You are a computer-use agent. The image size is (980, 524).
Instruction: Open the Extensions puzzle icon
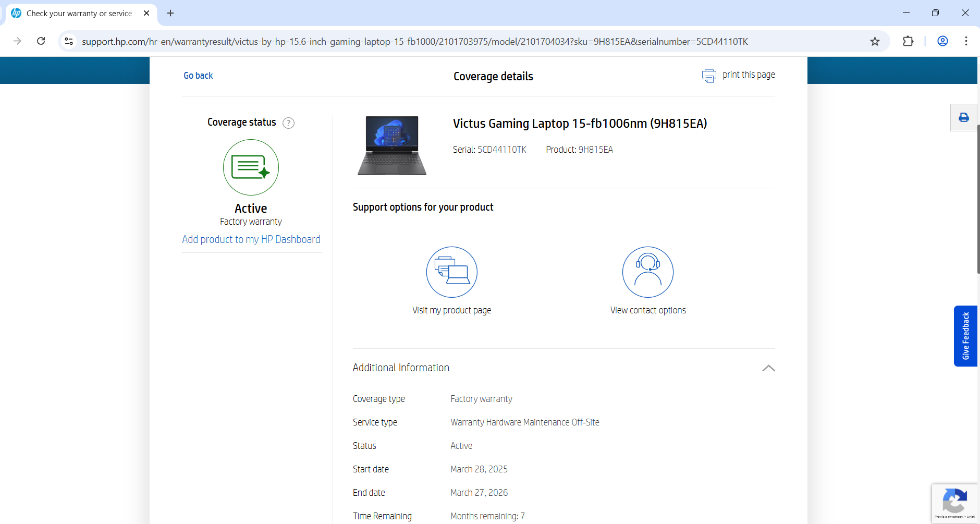[x=908, y=41]
